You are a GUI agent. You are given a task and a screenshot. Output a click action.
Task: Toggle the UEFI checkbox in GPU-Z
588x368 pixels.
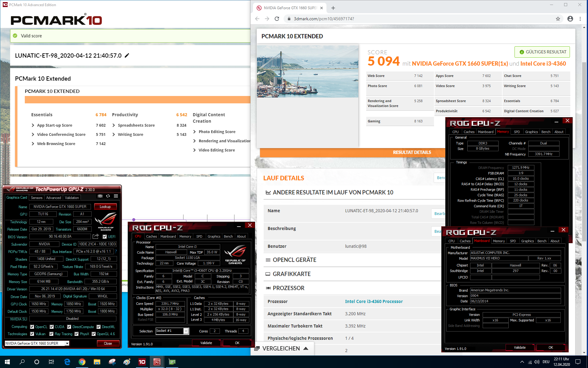pyautogui.click(x=105, y=236)
